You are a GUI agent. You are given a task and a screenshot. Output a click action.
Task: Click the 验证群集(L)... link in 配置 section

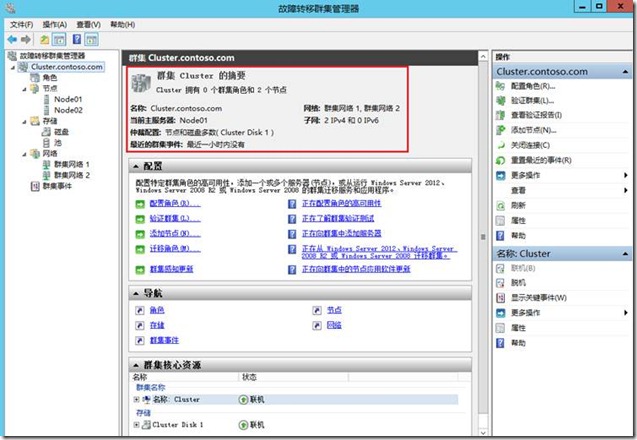[x=175, y=219]
